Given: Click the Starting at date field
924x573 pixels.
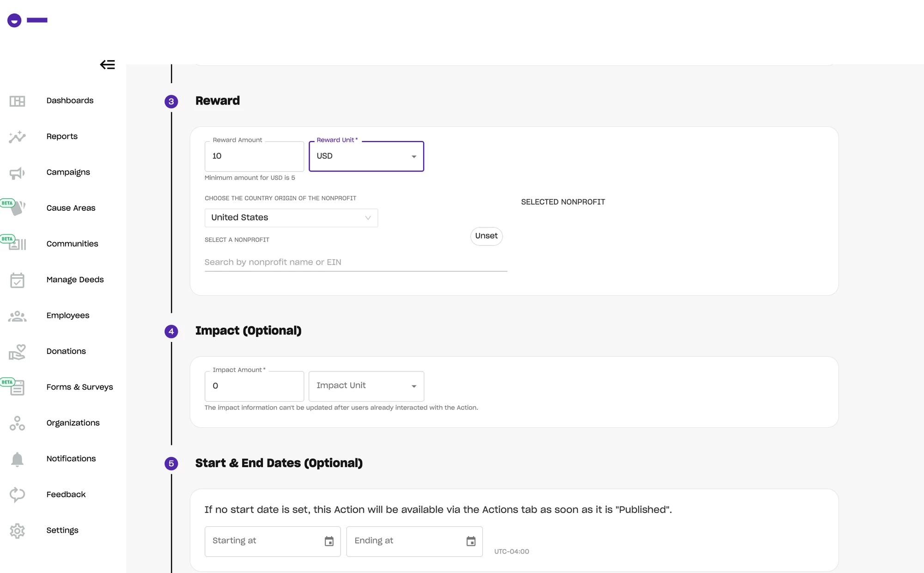Looking at the screenshot, I should click(273, 541).
